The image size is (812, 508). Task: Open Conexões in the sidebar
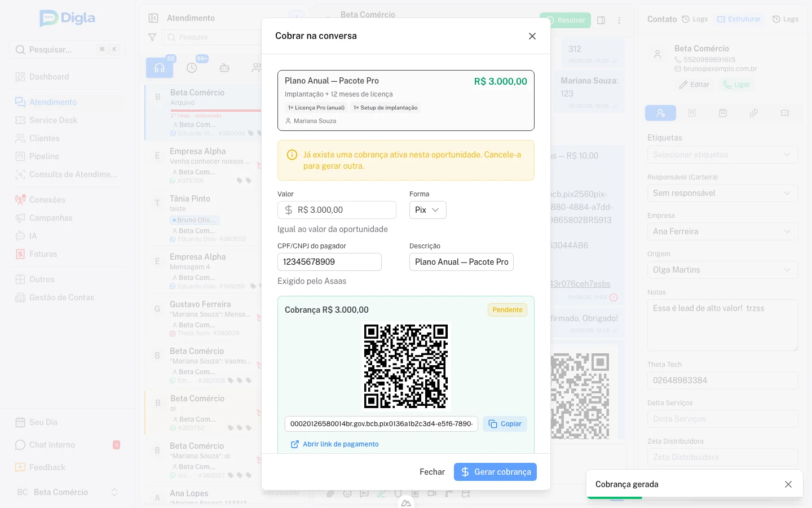[68, 200]
